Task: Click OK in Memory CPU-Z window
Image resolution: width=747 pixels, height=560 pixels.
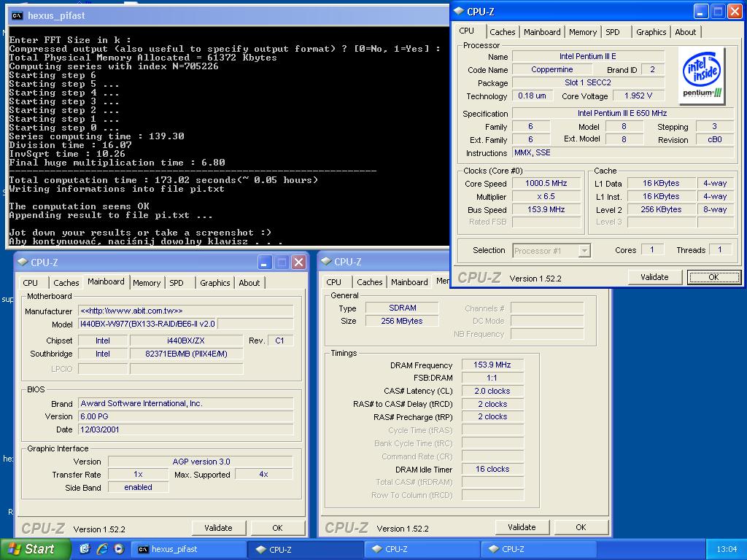Action: click(581, 528)
